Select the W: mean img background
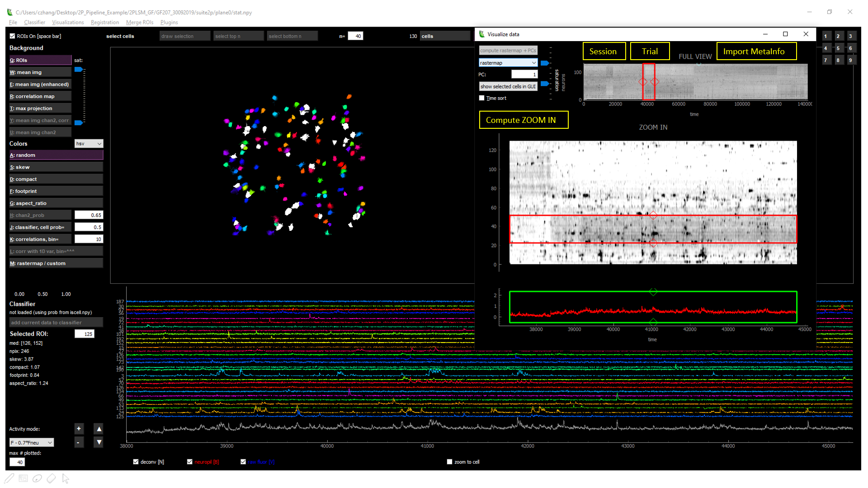This screenshot has height=488, width=868. (x=40, y=72)
